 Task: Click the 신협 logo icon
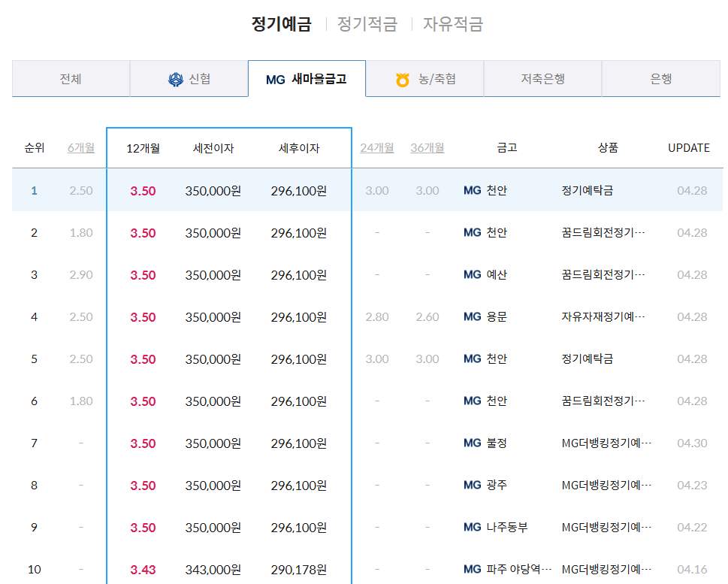176,80
